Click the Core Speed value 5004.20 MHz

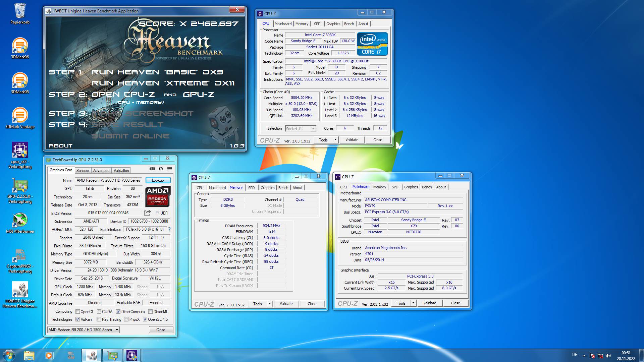point(302,98)
